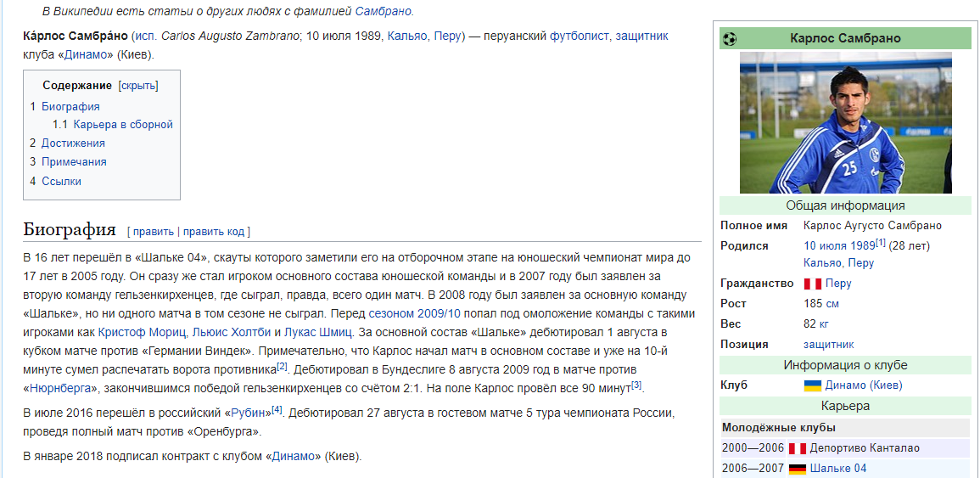Click the Peru flag icon beside Гражданство
This screenshot has width=980, height=478.
coord(812,284)
